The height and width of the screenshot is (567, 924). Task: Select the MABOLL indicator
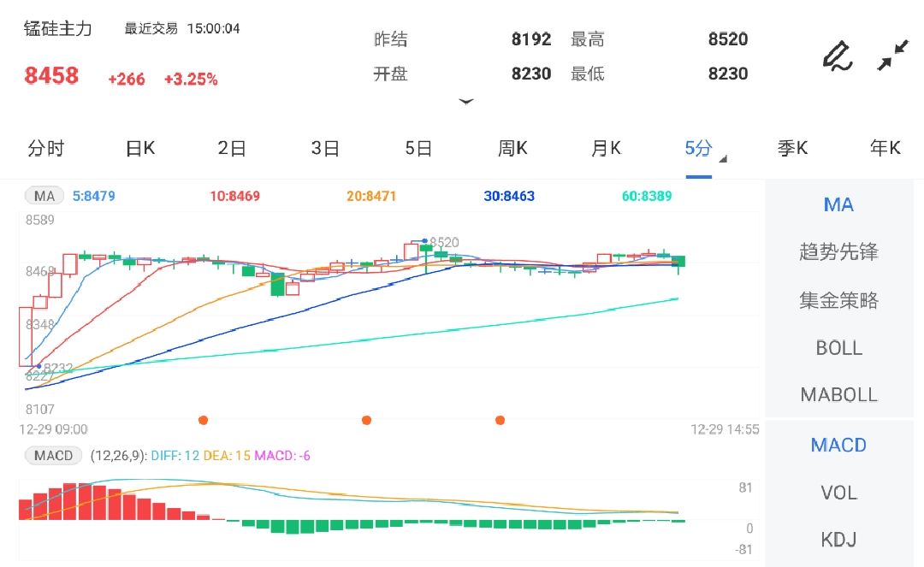point(839,394)
